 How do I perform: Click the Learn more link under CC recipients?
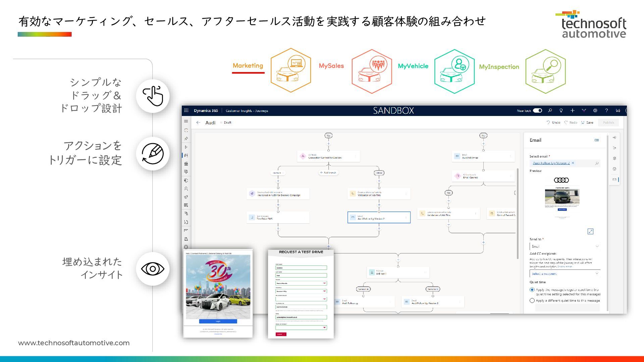coord(565,267)
